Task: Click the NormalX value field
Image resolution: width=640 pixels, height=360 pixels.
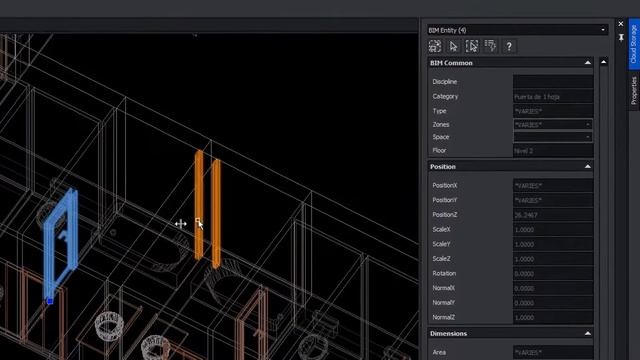Action: tap(553, 288)
